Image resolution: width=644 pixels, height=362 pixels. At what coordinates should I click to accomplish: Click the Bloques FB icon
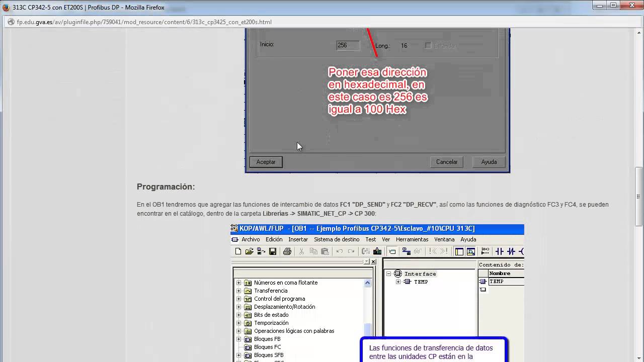pos(248,339)
